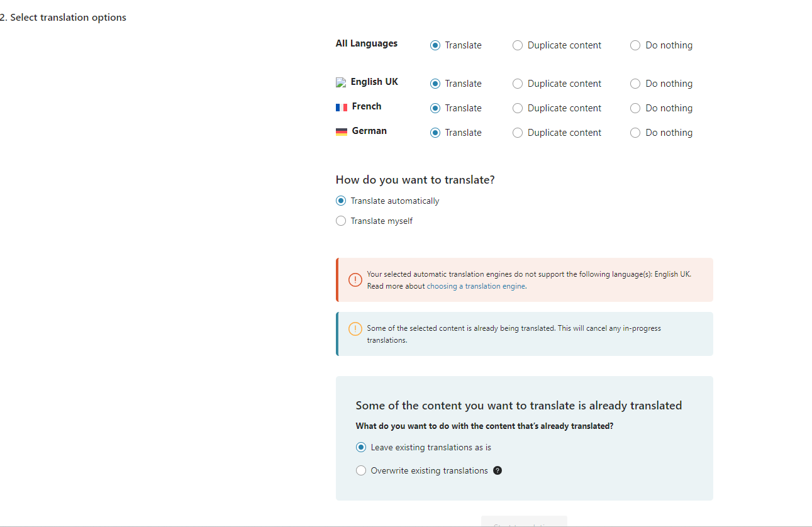
Task: Pick the Translate myself option
Action: coord(341,221)
